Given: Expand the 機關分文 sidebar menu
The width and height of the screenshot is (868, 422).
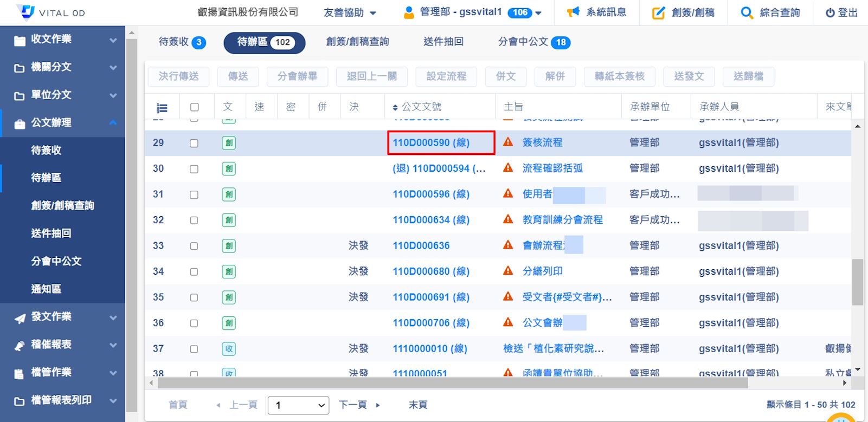Looking at the screenshot, I should coord(113,68).
